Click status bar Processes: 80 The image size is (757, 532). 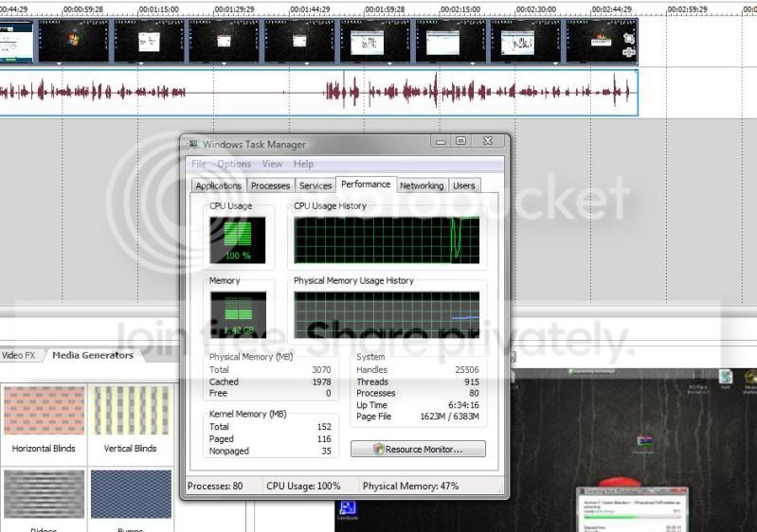[x=215, y=487]
